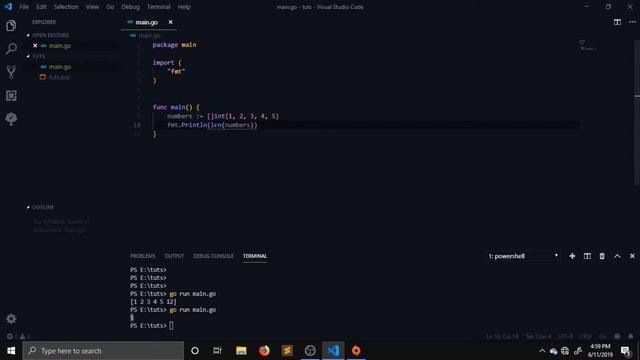Image resolution: width=640 pixels, height=360 pixels.
Task: Click the fmt.Println line in the editor
Action: (212, 125)
